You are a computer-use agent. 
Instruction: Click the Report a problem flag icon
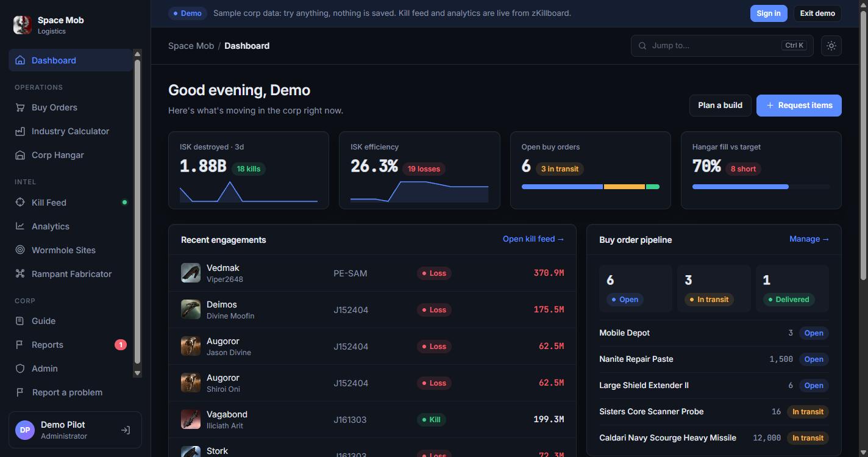click(x=20, y=392)
